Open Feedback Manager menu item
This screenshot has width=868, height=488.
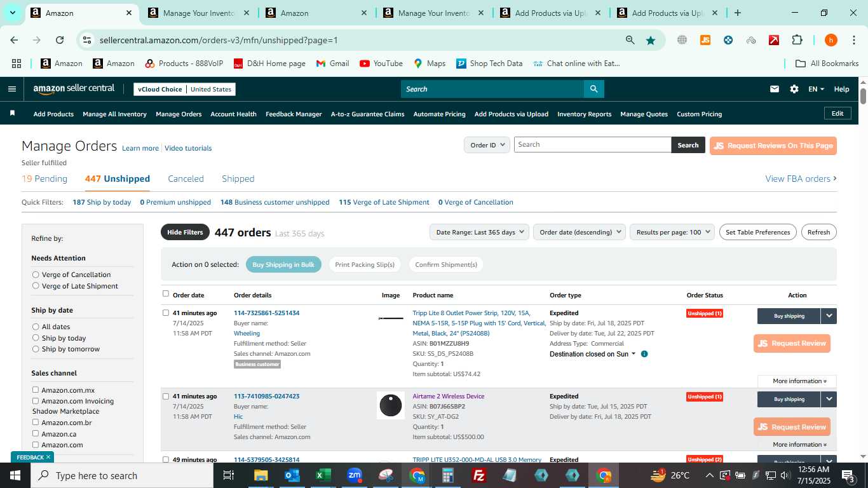294,114
